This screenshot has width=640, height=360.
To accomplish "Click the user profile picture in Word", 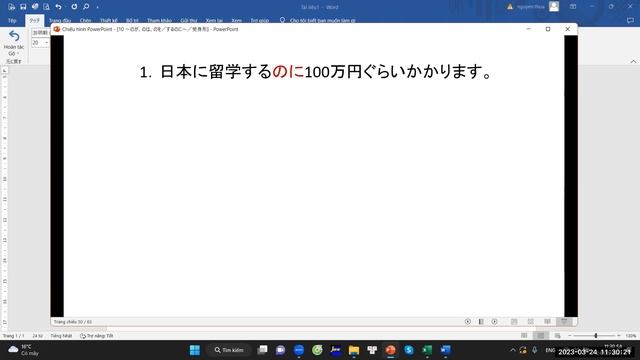I will (x=554, y=7).
